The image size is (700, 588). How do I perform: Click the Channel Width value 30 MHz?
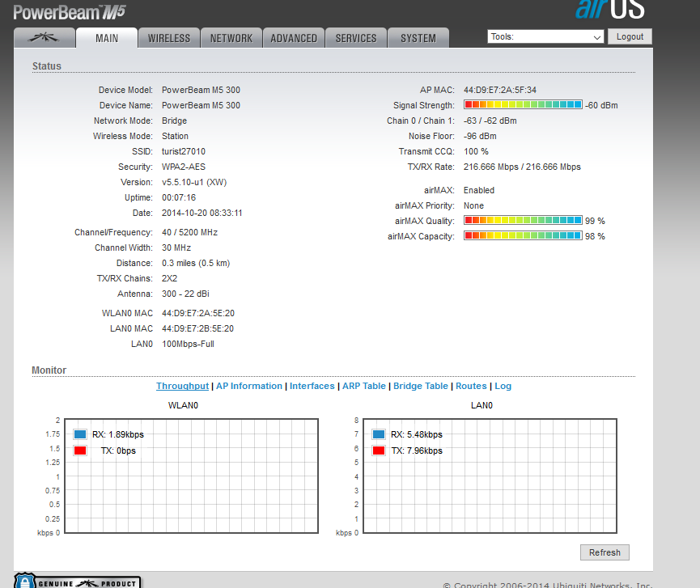[176, 247]
